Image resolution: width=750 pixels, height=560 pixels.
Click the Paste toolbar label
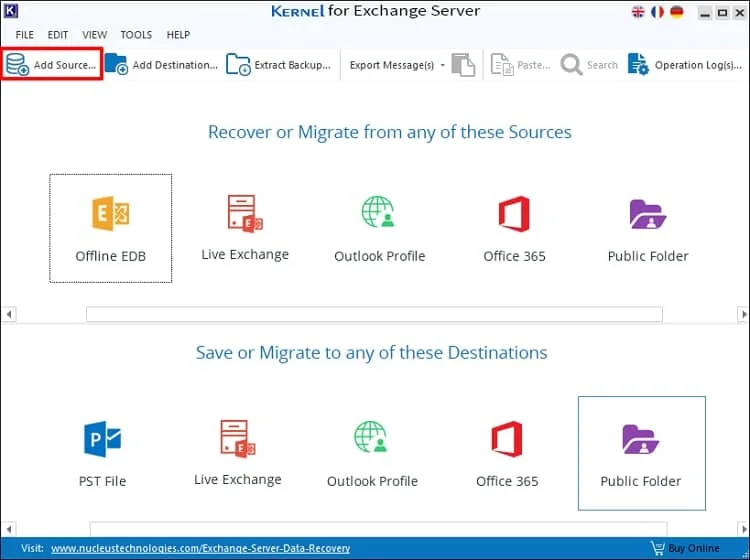coord(534,65)
